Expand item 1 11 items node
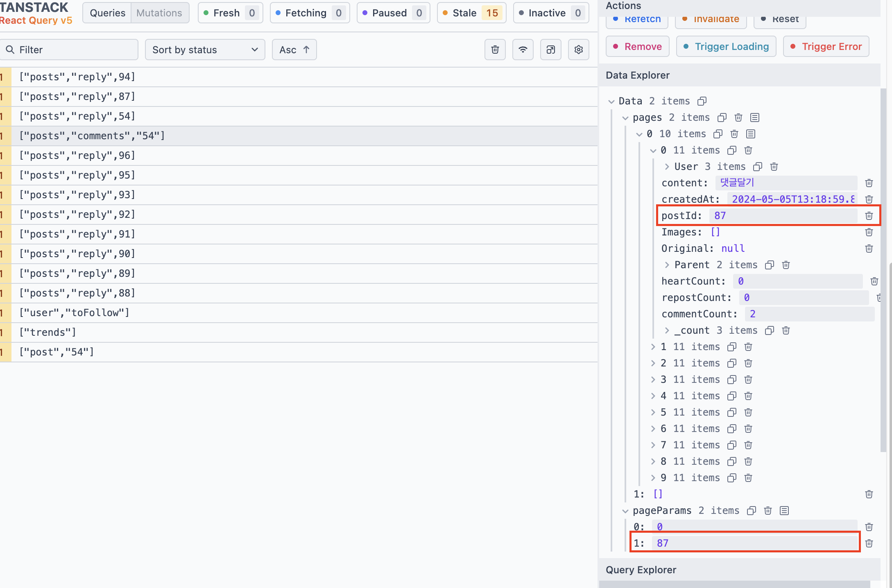892x588 pixels. [653, 347]
